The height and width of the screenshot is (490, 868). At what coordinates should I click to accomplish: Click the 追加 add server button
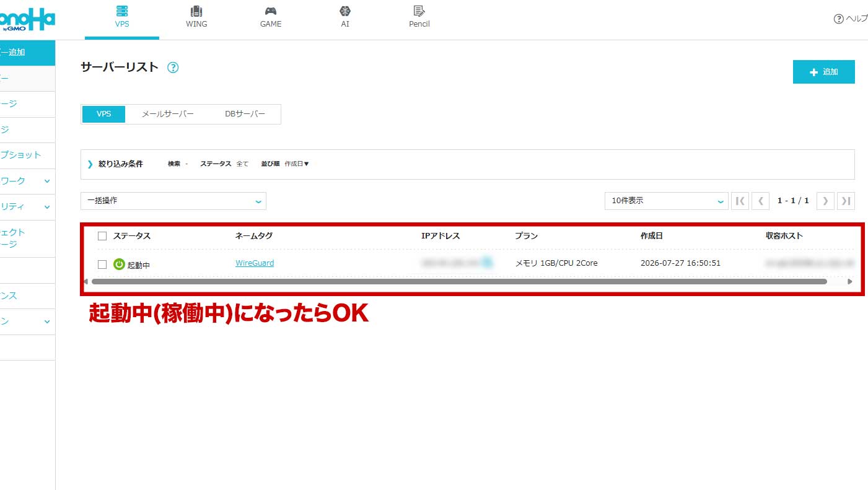pos(823,72)
